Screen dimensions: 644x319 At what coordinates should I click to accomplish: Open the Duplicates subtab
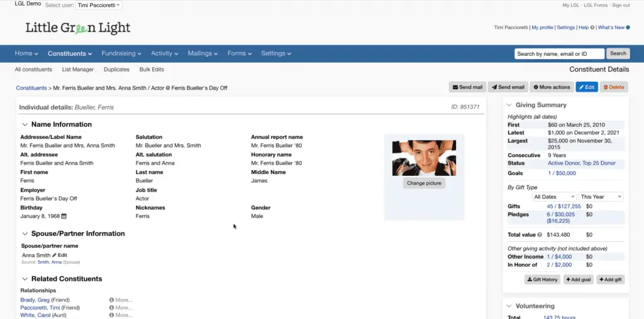[x=116, y=70]
